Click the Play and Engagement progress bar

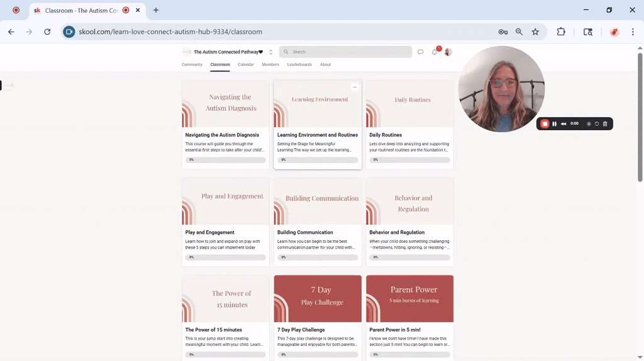pyautogui.click(x=226, y=257)
